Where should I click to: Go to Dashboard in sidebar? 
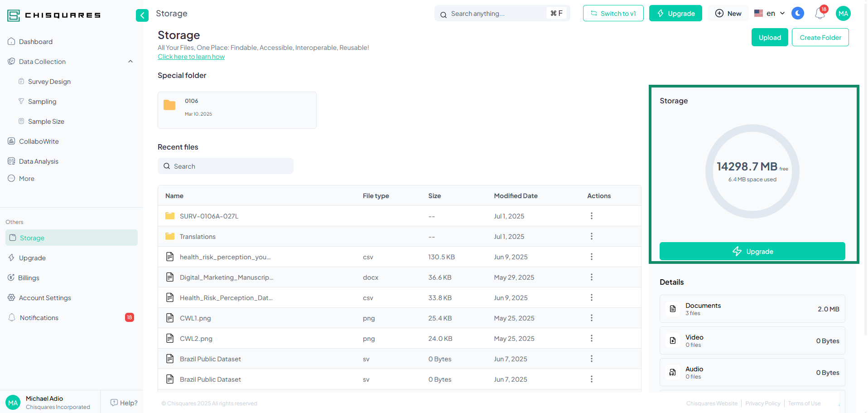tap(36, 42)
